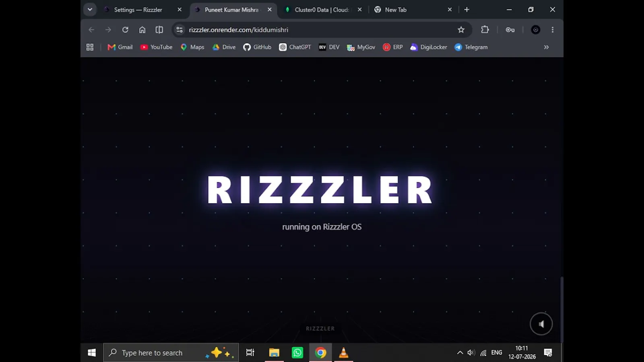Reload the current page
The height and width of the screenshot is (362, 644).
point(125,30)
